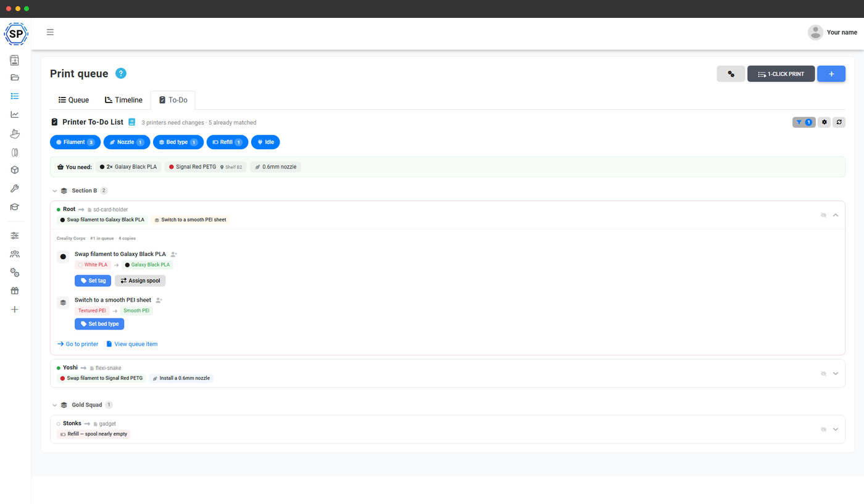This screenshot has height=504, width=864.
Task: Click Install a 0.6mm nozzle tag on Yoshi
Action: tap(181, 378)
